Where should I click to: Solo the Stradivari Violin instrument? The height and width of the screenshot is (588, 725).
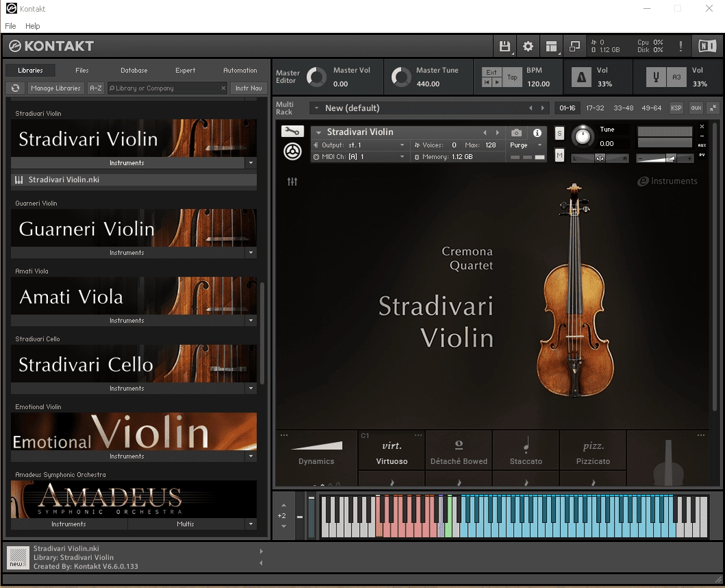click(x=559, y=134)
